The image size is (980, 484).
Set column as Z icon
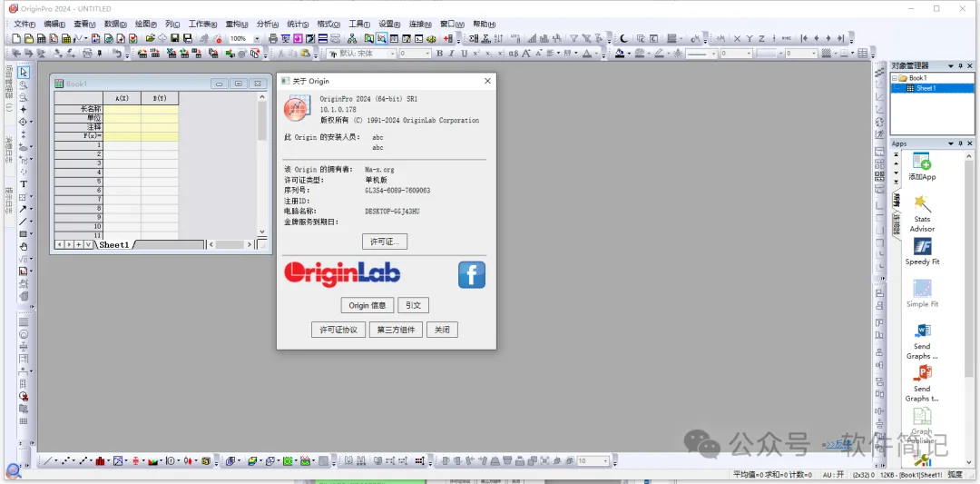pos(762,38)
